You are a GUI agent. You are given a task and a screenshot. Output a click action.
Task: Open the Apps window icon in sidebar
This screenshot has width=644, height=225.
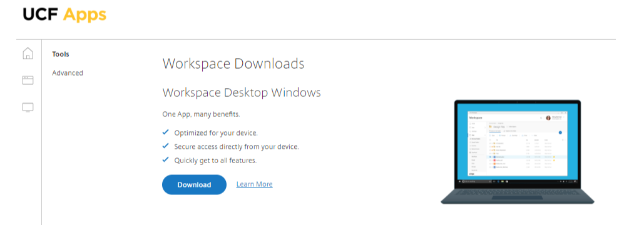tap(28, 81)
